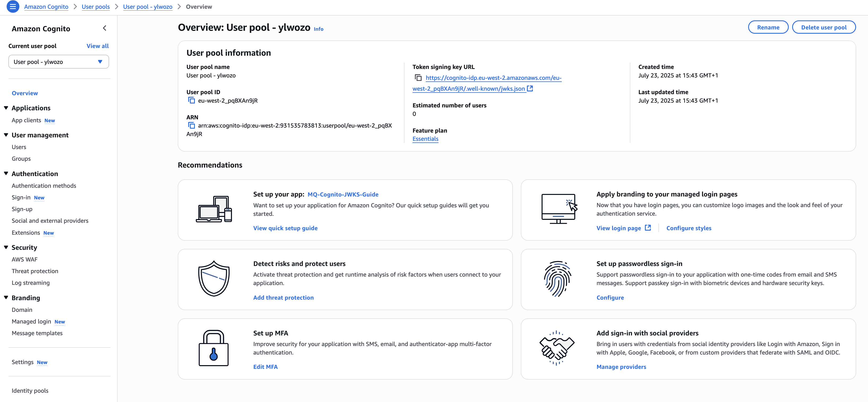Open Managed login in sidebar
Image resolution: width=868 pixels, height=402 pixels.
click(x=31, y=321)
